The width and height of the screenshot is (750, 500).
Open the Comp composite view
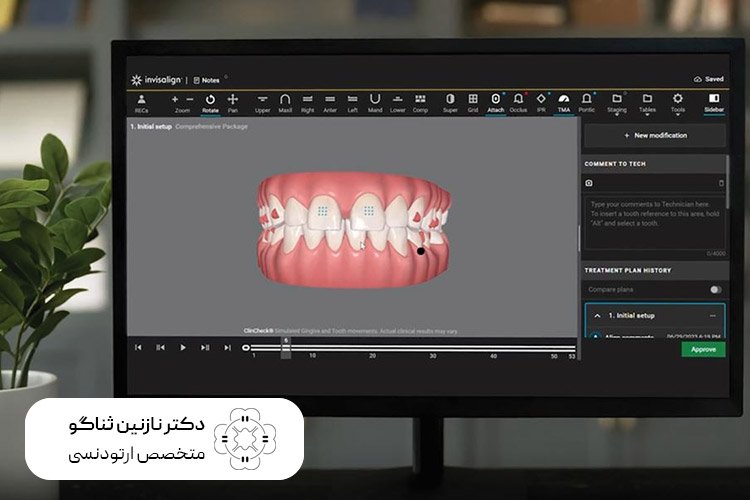pos(420,103)
